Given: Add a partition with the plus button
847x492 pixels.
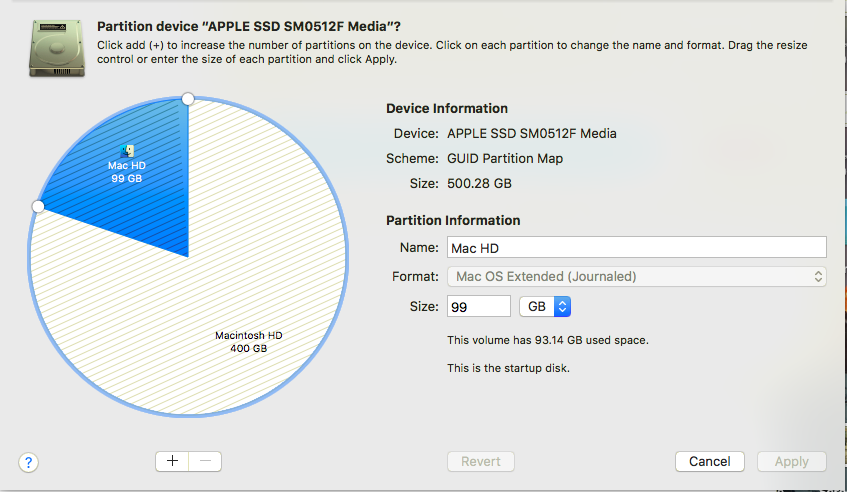Looking at the screenshot, I should [172, 461].
